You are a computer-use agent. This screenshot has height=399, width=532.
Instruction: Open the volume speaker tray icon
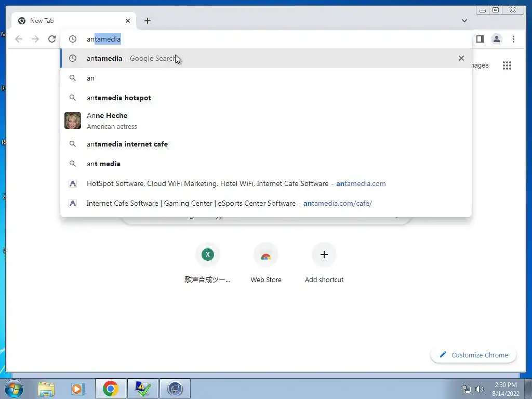tap(480, 389)
